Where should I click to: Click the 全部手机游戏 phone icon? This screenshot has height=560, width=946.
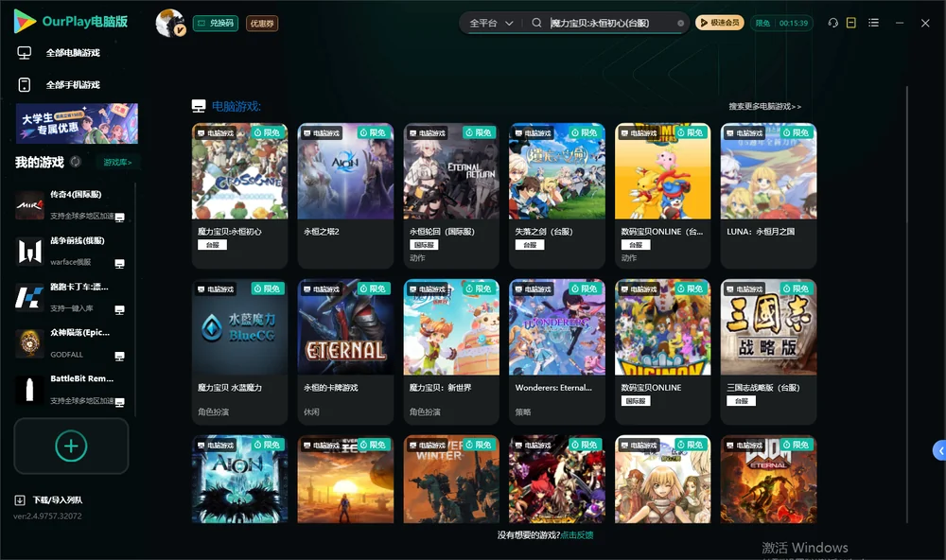(x=25, y=84)
